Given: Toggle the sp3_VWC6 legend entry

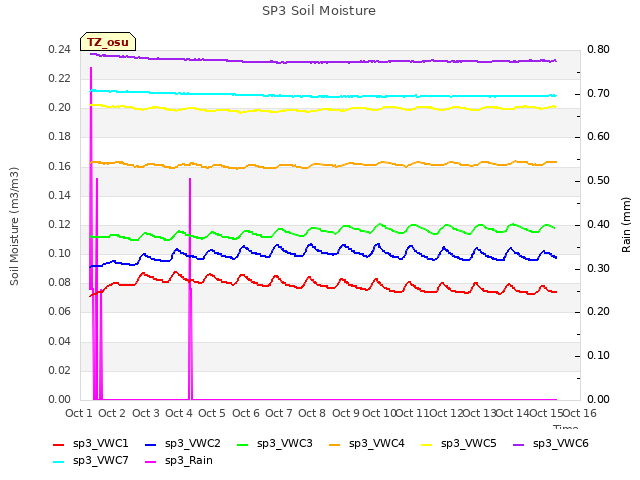Looking at the screenshot, I should [551, 444].
